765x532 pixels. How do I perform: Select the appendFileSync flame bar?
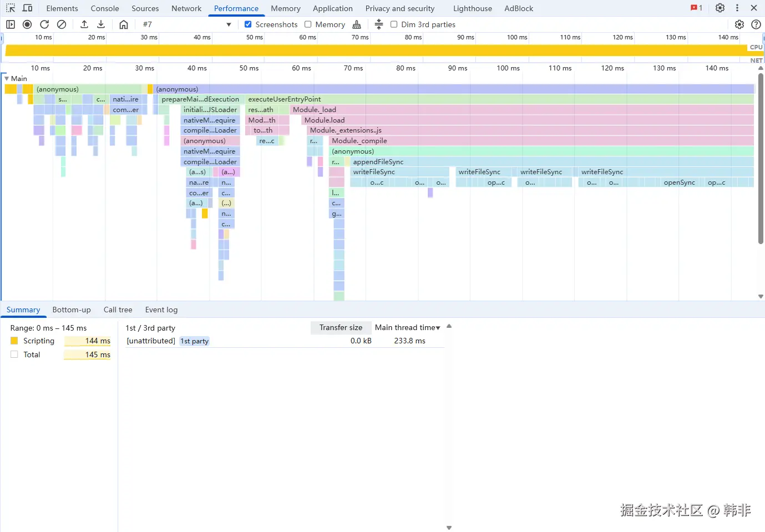(x=552, y=162)
